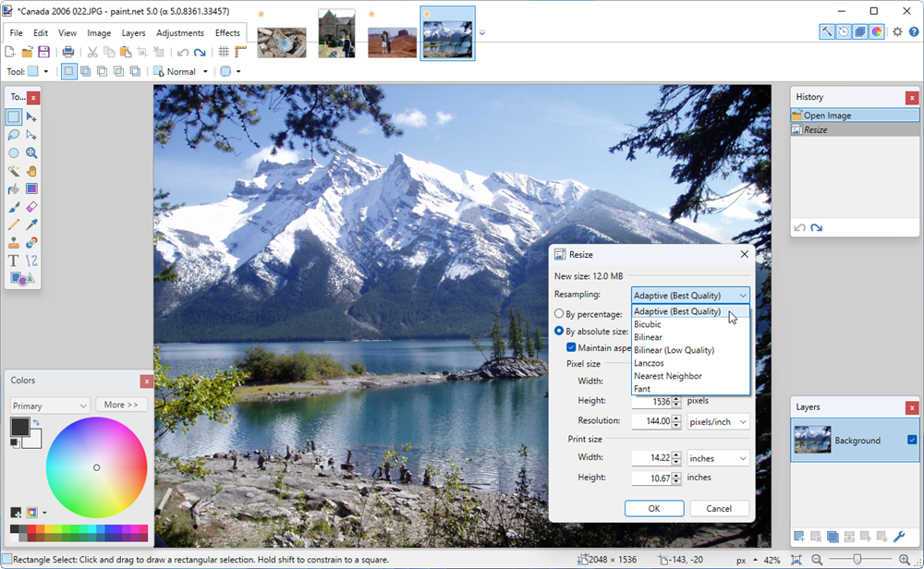Uncheck the Maintain aspect ratio checkbox
The height and width of the screenshot is (569, 924).
(571, 347)
